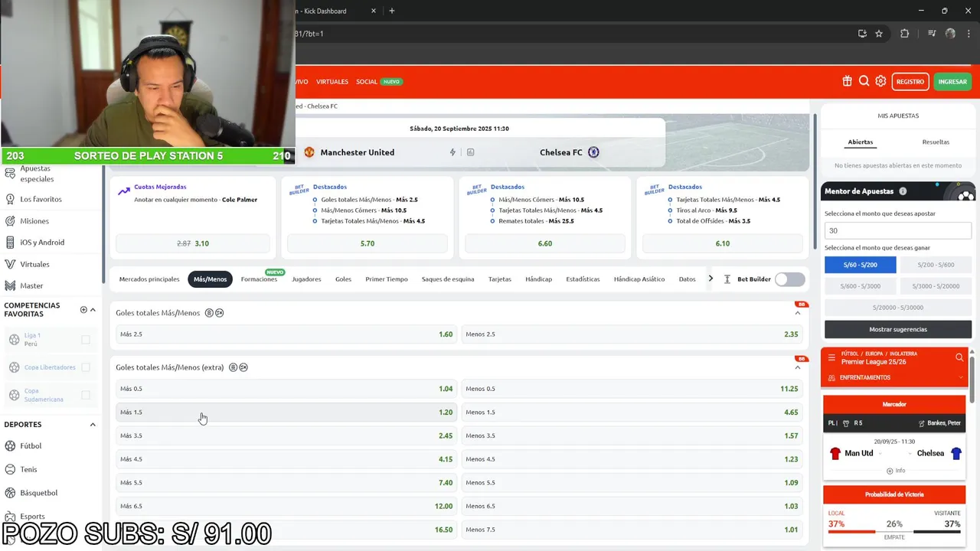The image size is (980, 551).
Task: Open the Chelsea team dropdown arrow
Action: click(912, 454)
